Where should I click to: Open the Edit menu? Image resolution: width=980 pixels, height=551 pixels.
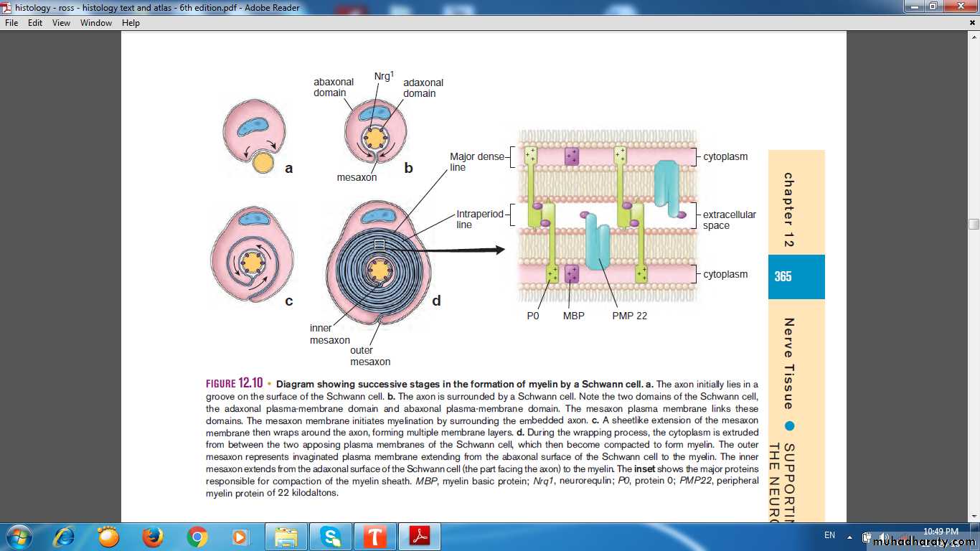coord(35,23)
